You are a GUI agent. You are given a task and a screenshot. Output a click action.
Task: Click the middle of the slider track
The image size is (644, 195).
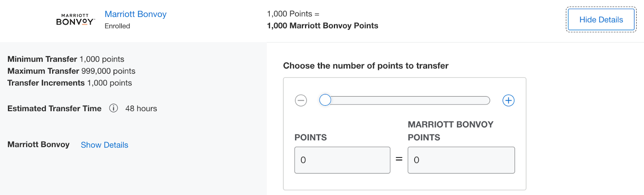click(x=405, y=101)
